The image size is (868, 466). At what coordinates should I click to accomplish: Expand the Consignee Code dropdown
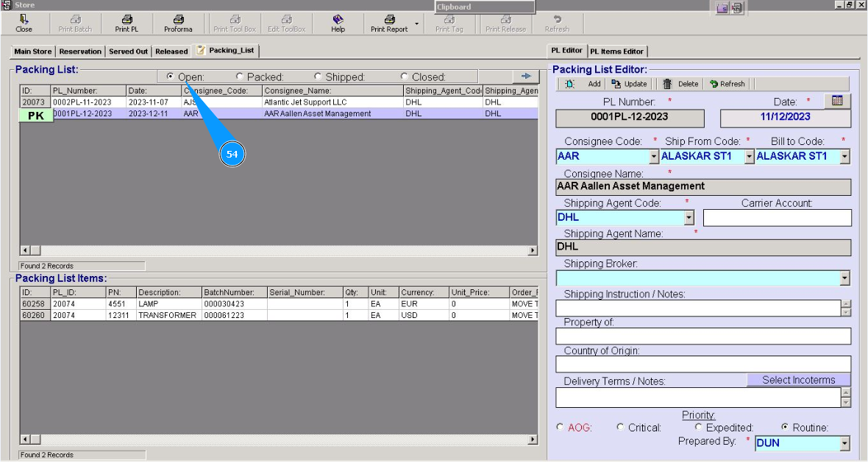(653, 157)
